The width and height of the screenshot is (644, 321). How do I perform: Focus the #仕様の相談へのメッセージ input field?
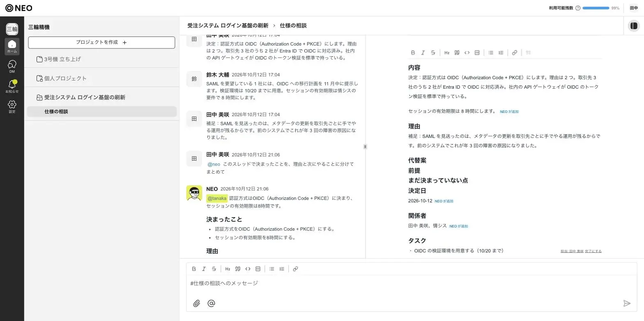coord(412,283)
